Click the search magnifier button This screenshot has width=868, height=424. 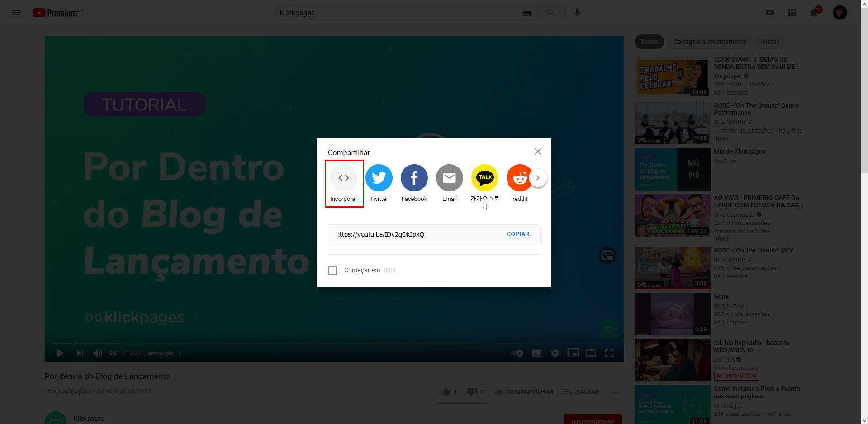click(x=551, y=13)
